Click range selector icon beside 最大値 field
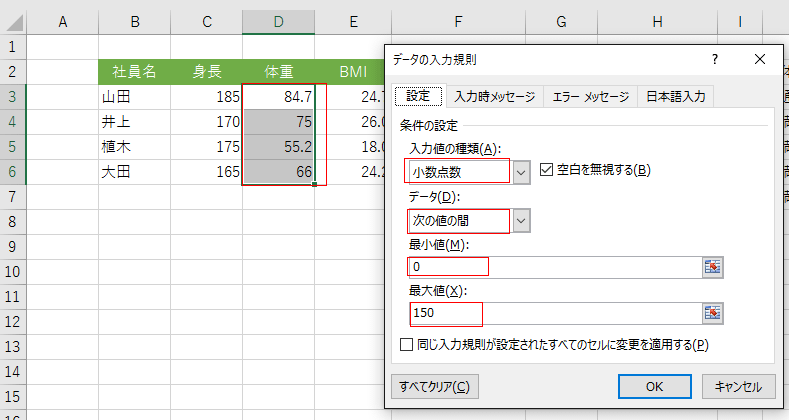 [713, 314]
